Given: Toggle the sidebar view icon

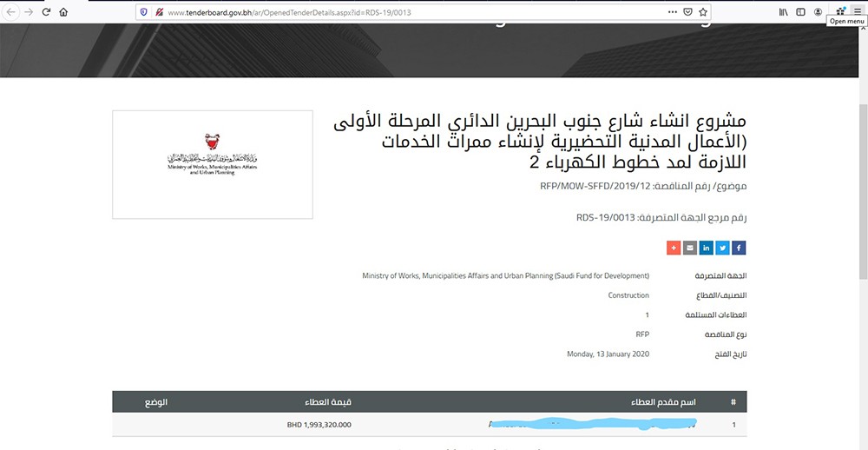Looking at the screenshot, I should pyautogui.click(x=800, y=11).
